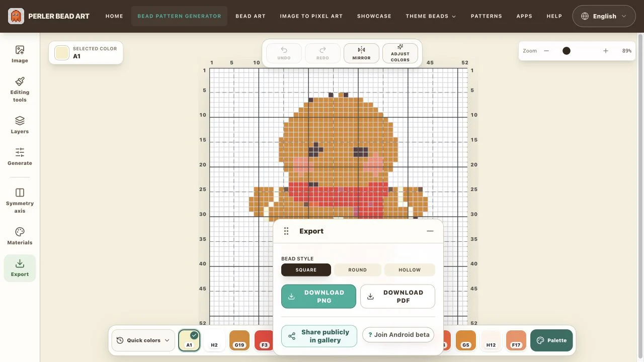The height and width of the screenshot is (362, 644).
Task: Click Download PDF button
Action: [x=397, y=297]
